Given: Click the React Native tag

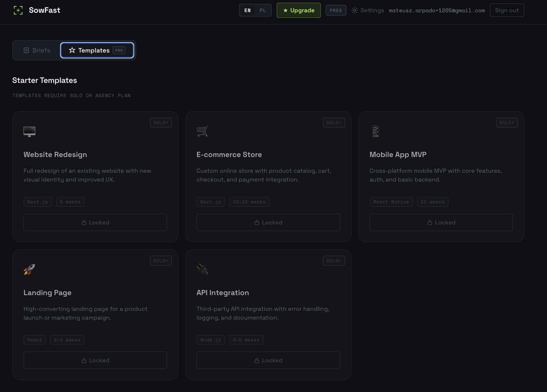Looking at the screenshot, I should tap(391, 202).
